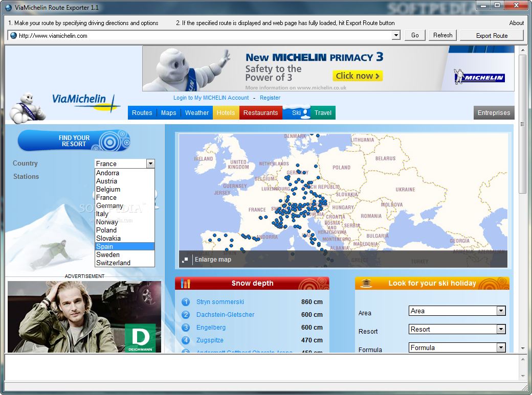Click the page vertical scrollbar thumb

point(522,124)
